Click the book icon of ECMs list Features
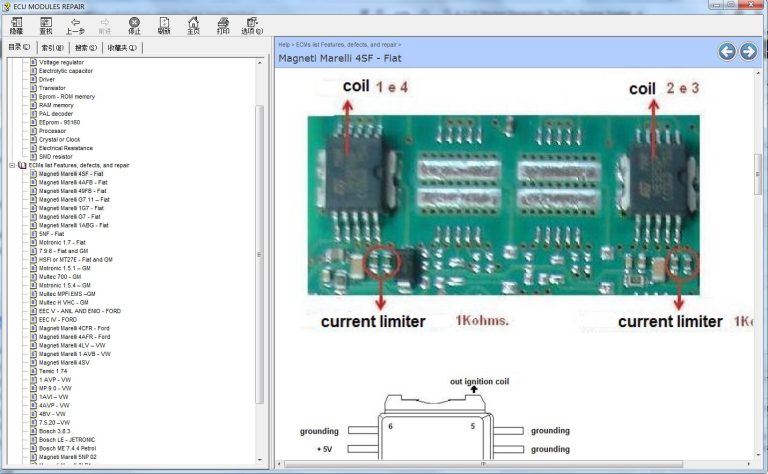 pyautogui.click(x=22, y=166)
